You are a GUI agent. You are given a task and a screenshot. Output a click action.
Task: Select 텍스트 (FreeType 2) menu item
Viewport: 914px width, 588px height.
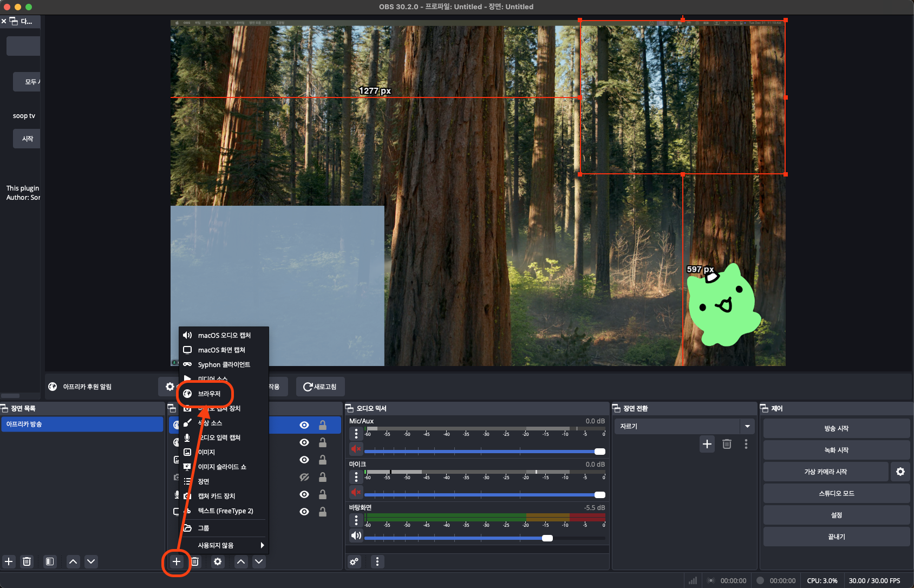click(x=224, y=511)
